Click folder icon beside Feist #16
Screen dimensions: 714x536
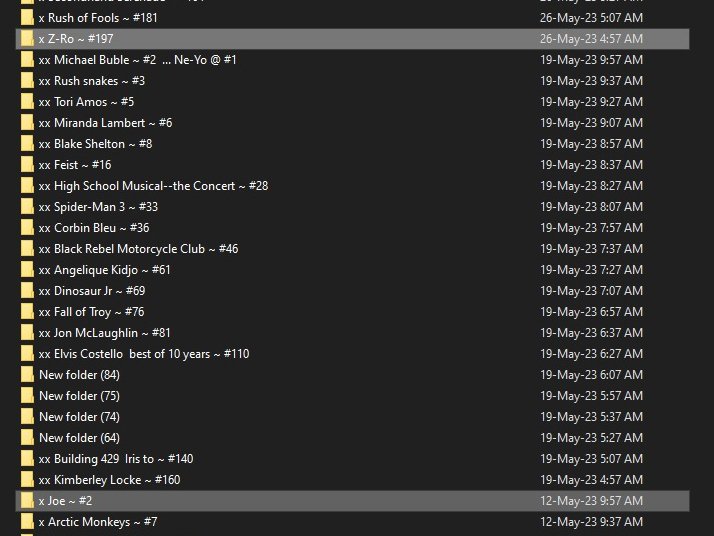pyautogui.click(x=26, y=165)
